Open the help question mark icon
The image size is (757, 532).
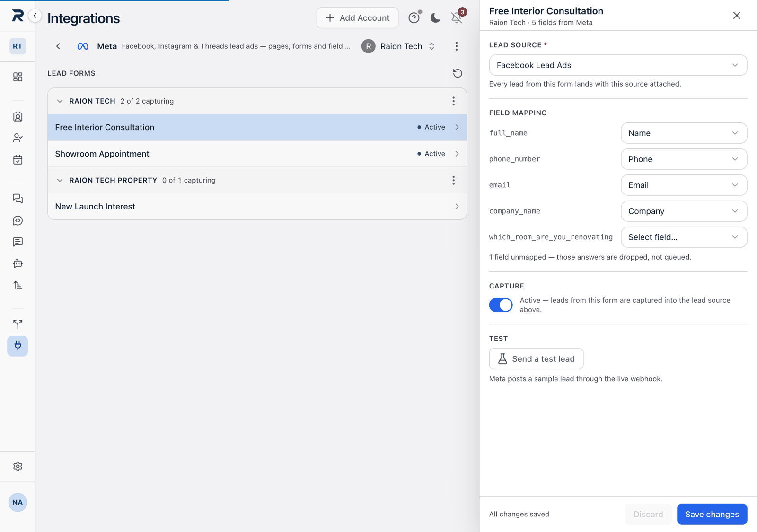pyautogui.click(x=414, y=17)
